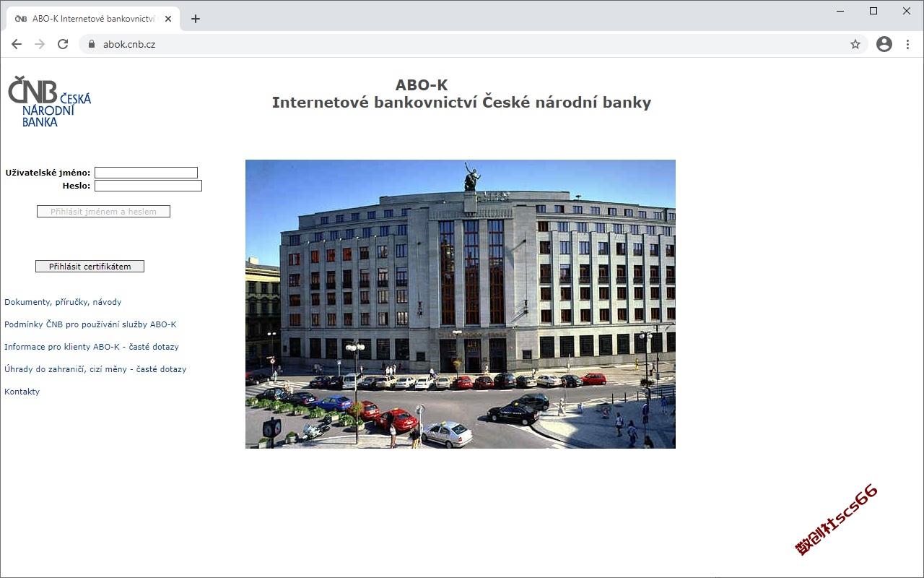924x578 pixels.
Task: Reload the page with the refresh icon
Action: coord(63,44)
